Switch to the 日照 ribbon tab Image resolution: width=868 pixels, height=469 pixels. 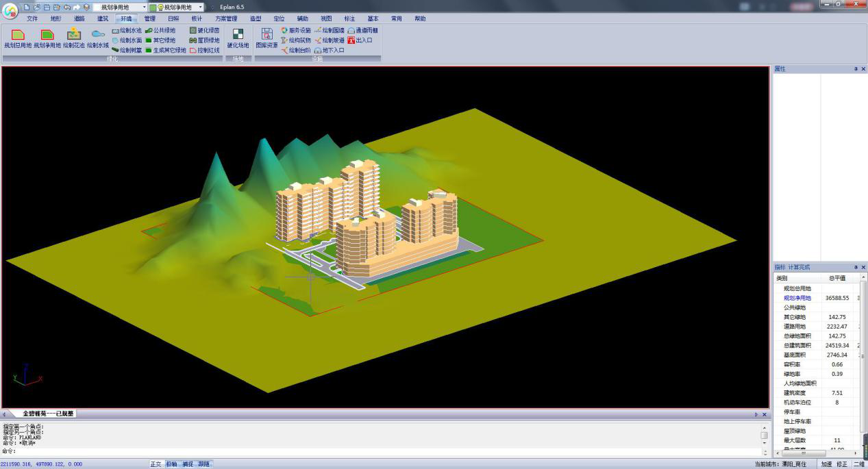173,18
